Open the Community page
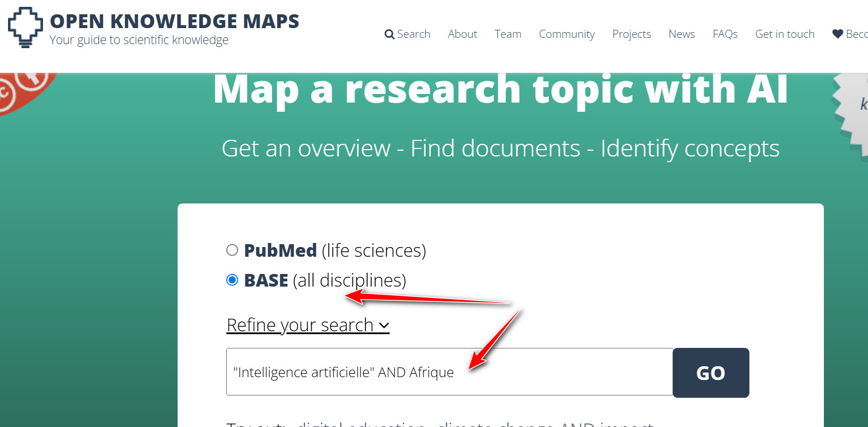Viewport: 868px width, 427px height. (x=567, y=34)
